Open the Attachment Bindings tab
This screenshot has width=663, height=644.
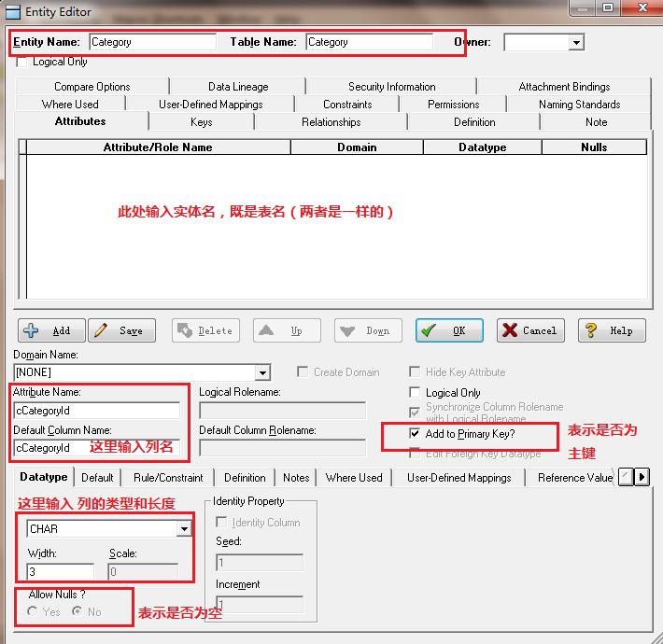click(564, 87)
